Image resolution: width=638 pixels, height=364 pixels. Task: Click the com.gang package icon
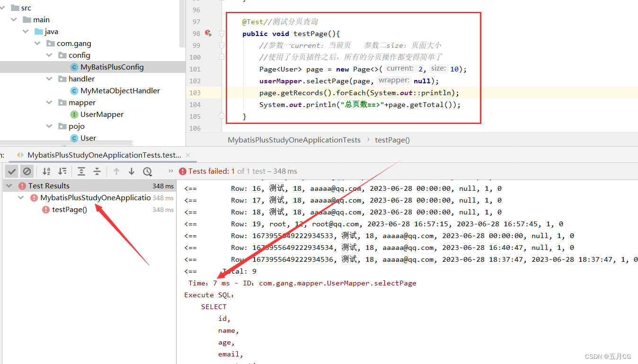(x=51, y=44)
